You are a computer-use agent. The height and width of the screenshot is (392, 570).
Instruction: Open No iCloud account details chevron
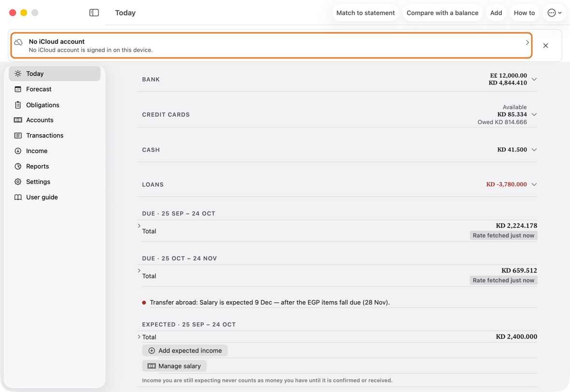coord(527,42)
